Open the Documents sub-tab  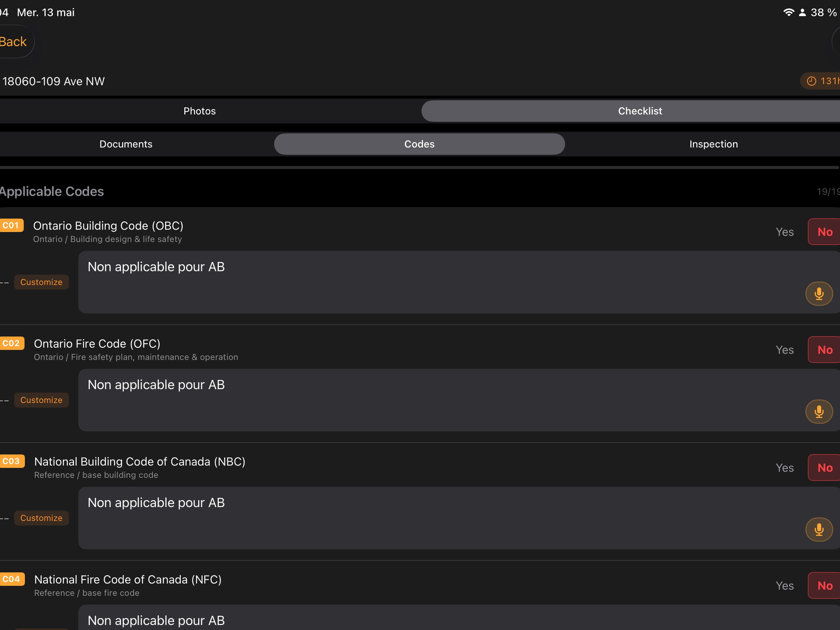click(x=126, y=144)
